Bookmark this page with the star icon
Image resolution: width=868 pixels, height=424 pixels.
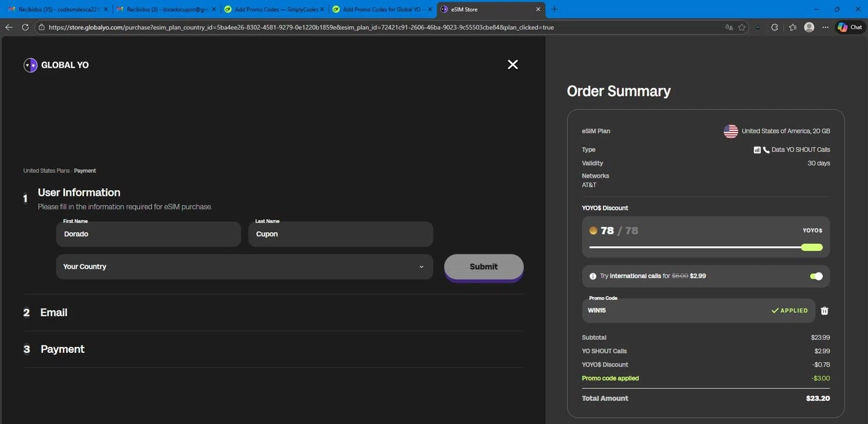coord(742,27)
